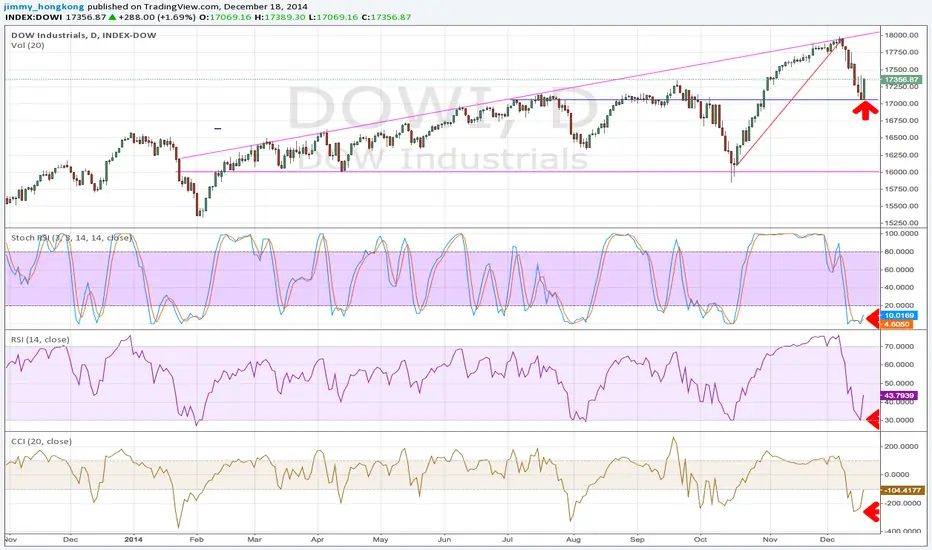
Task: Click the H:17389.30 high value
Action: (280, 17)
